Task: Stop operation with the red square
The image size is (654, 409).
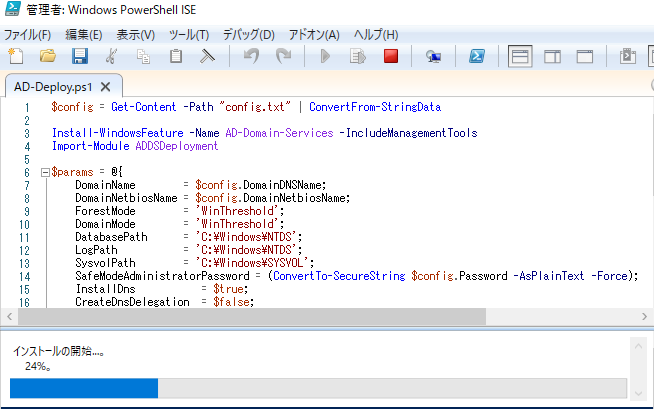Action: (391, 56)
